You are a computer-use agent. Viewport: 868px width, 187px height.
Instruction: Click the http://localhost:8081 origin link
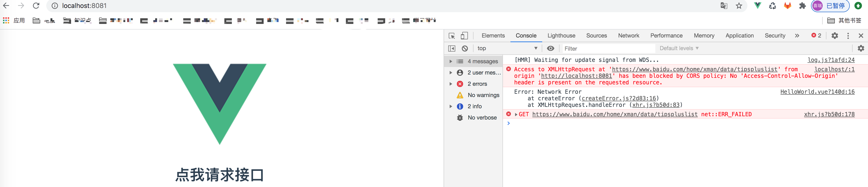576,76
